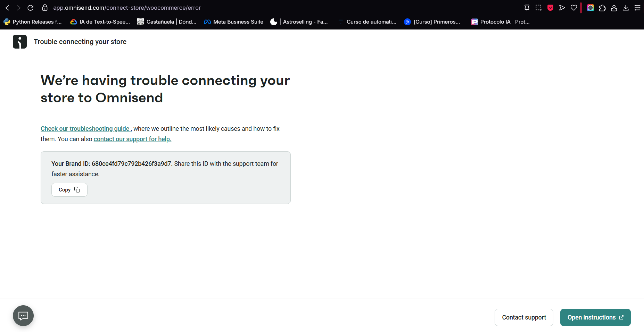This screenshot has height=332, width=644.
Task: Click the browser forward arrow
Action: [19, 8]
